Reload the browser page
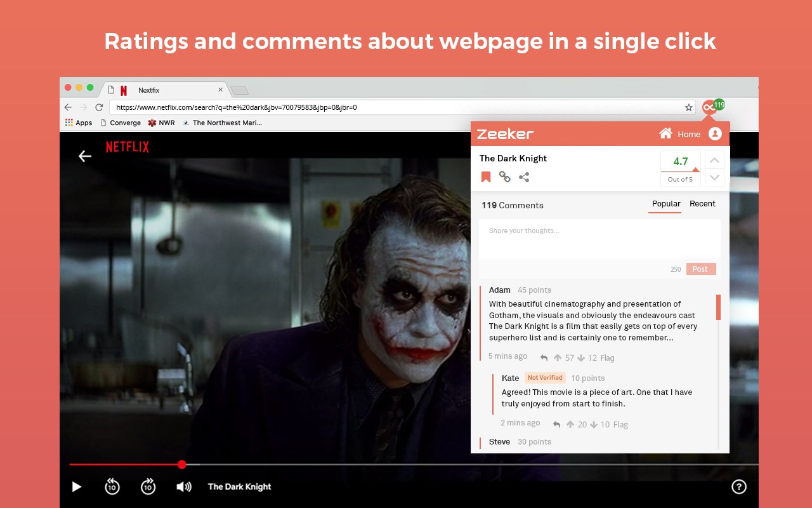Viewport: 812px width, 508px height. click(99, 107)
